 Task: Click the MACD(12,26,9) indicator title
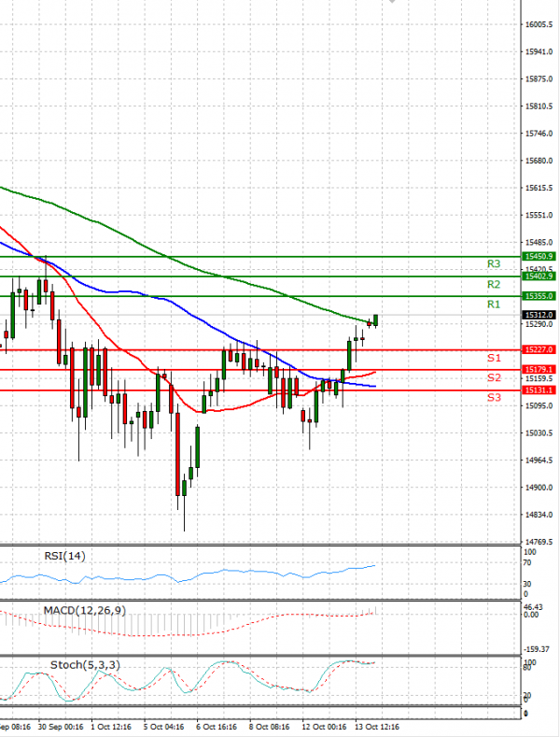85,611
